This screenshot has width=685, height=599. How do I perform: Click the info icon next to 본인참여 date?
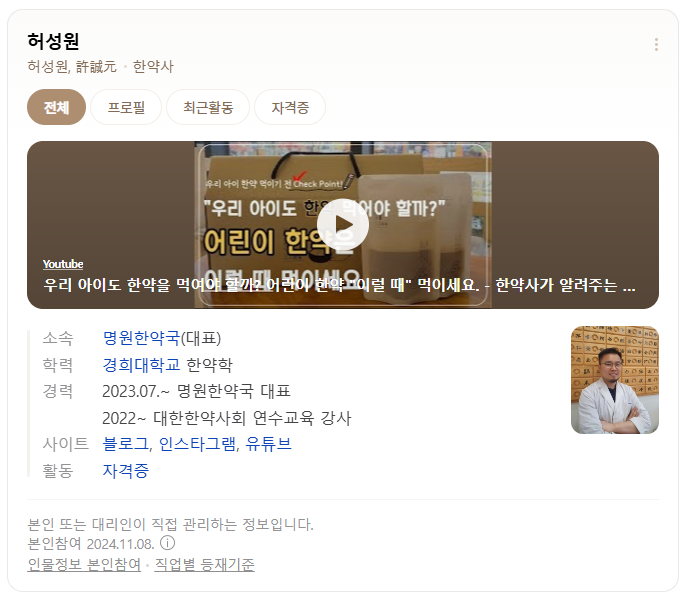[x=167, y=543]
